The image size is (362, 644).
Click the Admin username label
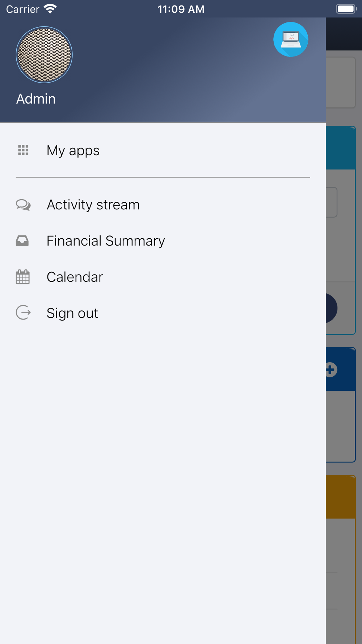(x=36, y=99)
